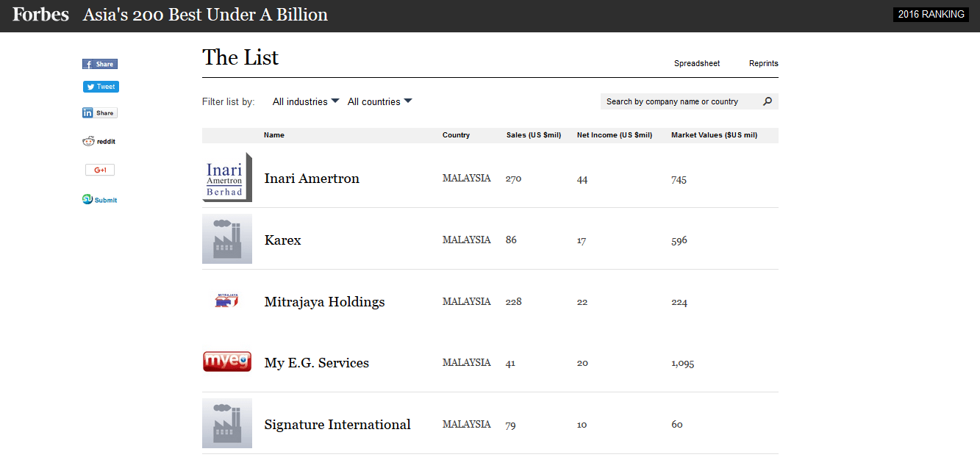
Task: Open Inari Amertron company name
Action: [312, 179]
